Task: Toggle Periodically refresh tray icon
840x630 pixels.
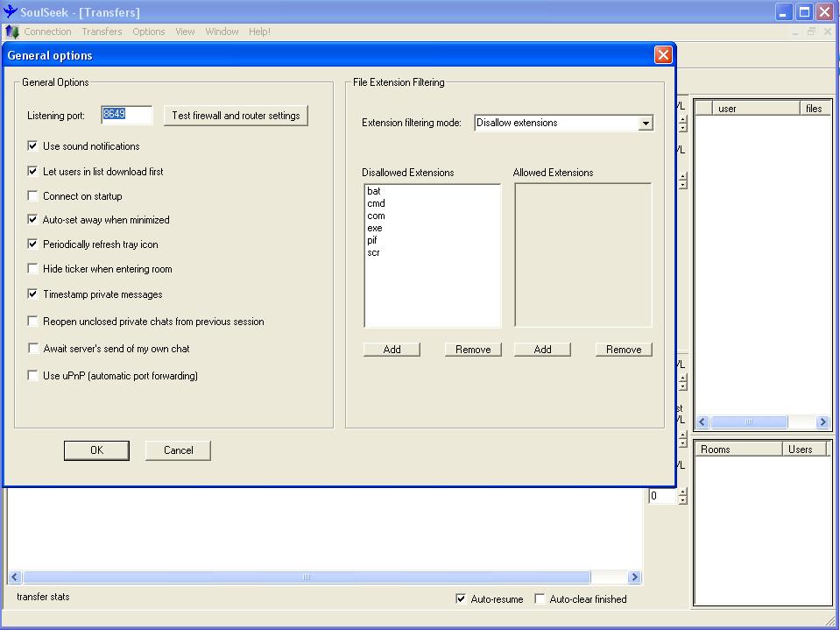Action: [32, 244]
